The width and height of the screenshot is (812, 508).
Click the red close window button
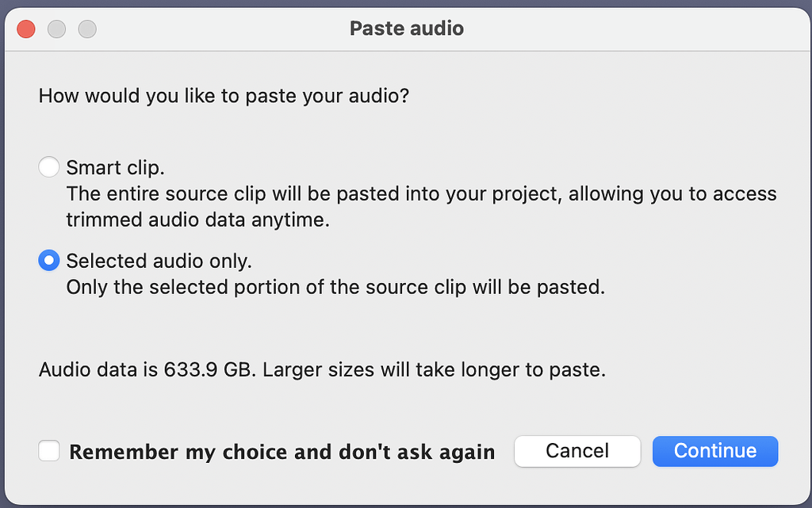pyautogui.click(x=25, y=29)
